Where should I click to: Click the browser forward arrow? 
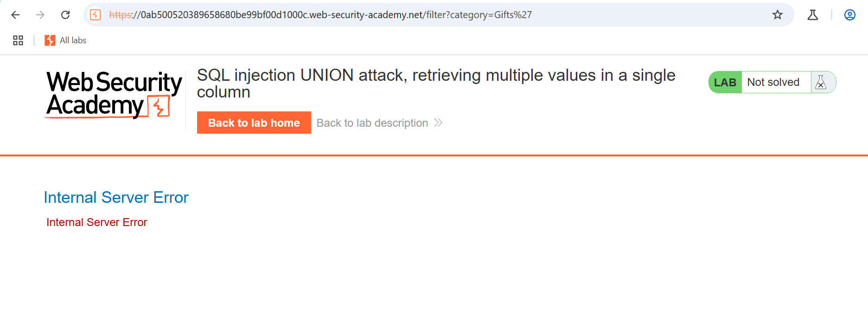pyautogui.click(x=40, y=15)
